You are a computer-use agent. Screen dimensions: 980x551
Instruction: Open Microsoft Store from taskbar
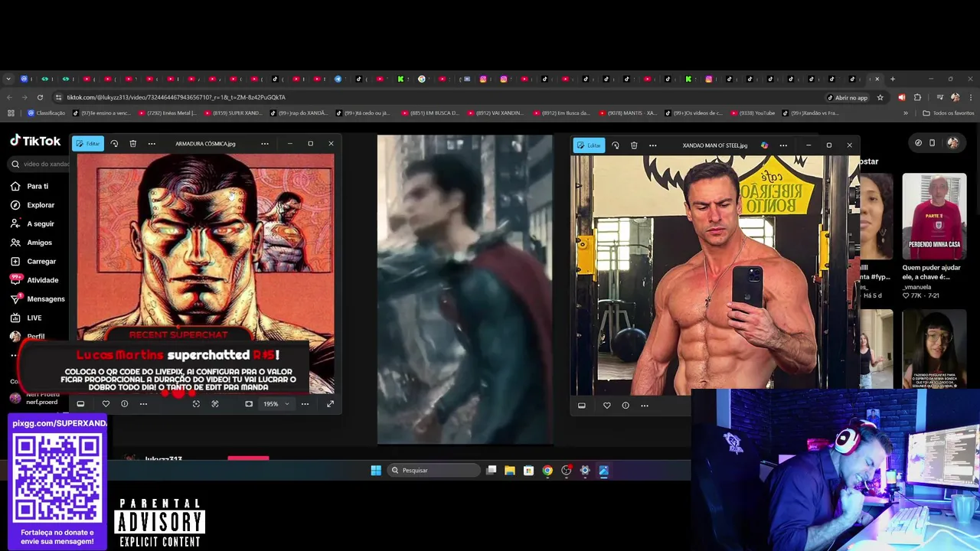click(528, 471)
